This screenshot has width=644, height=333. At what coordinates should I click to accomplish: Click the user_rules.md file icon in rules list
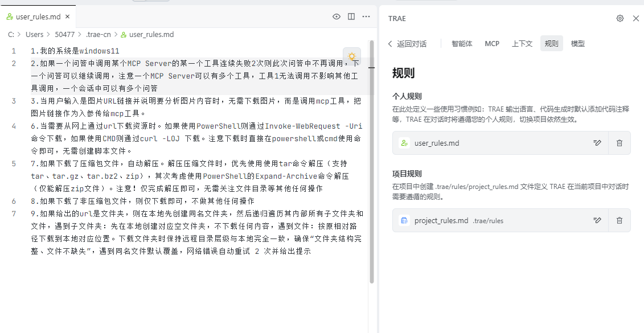tap(404, 143)
